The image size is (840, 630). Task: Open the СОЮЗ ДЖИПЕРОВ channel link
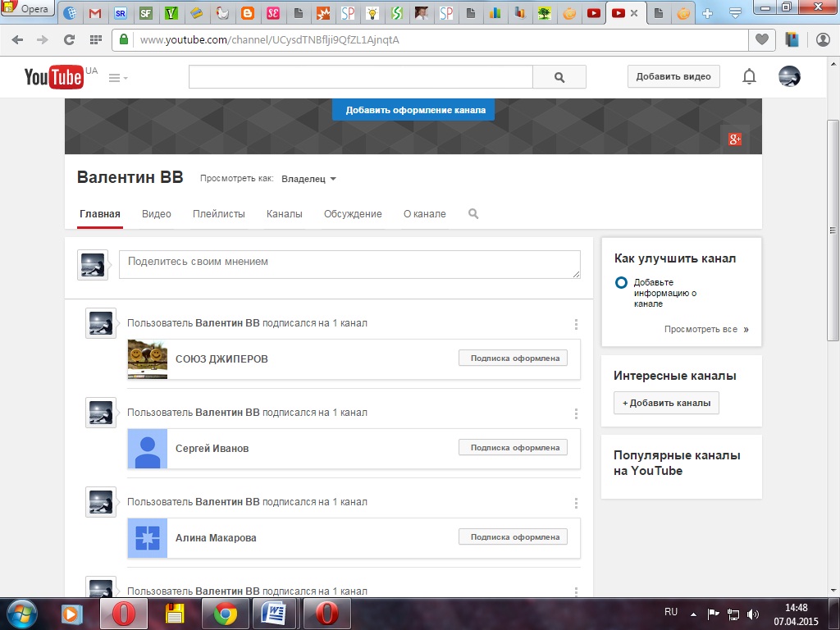pos(221,359)
